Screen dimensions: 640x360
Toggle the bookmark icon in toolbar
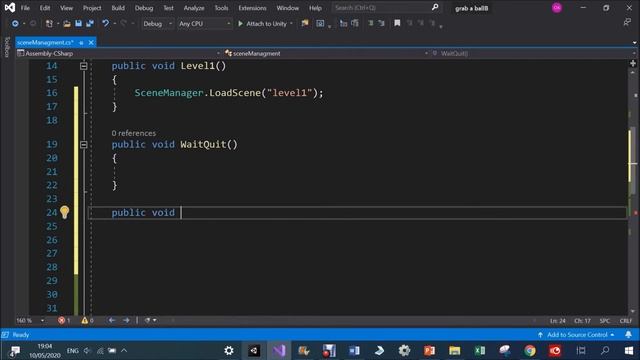click(397, 23)
